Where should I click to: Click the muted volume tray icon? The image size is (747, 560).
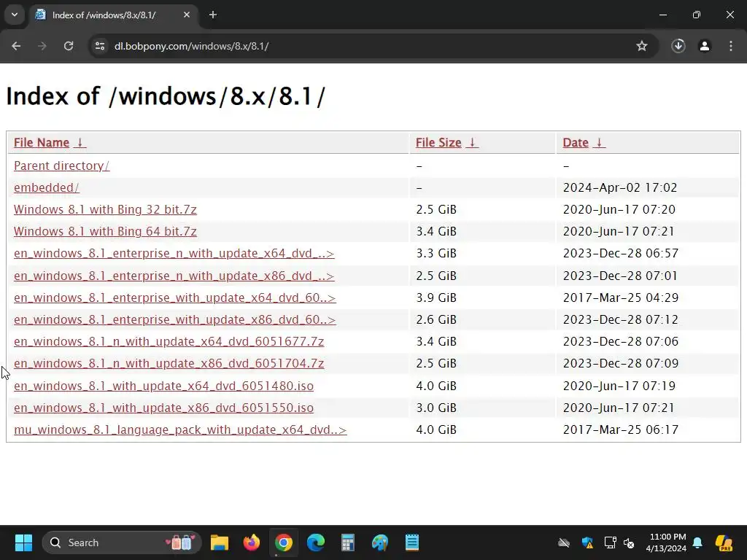tap(630, 542)
